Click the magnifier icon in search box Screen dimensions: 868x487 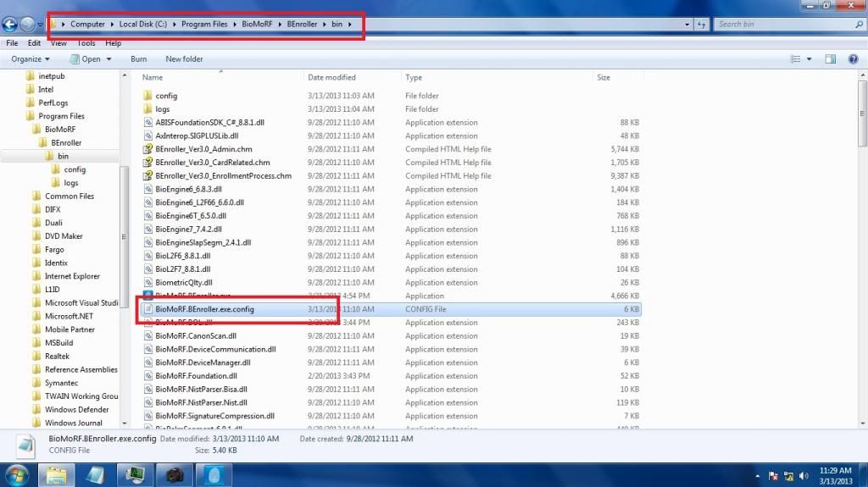[860, 25]
